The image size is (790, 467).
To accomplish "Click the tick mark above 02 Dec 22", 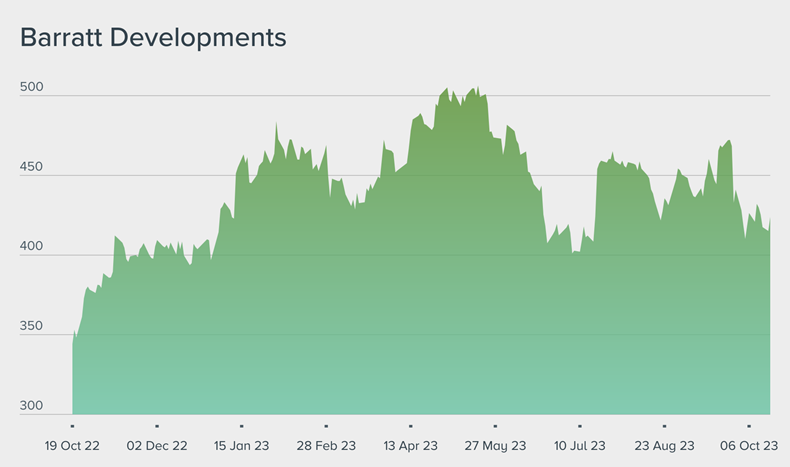I will point(157,425).
